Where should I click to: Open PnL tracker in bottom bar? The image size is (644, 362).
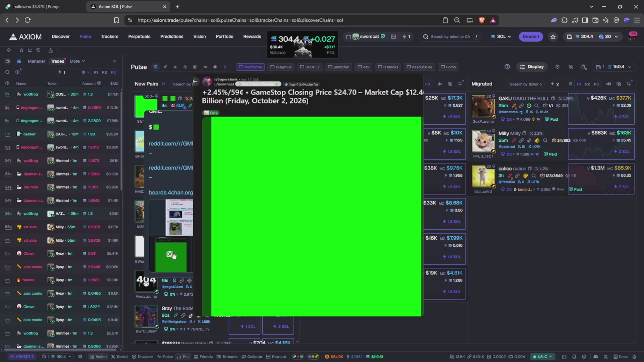click(183, 357)
